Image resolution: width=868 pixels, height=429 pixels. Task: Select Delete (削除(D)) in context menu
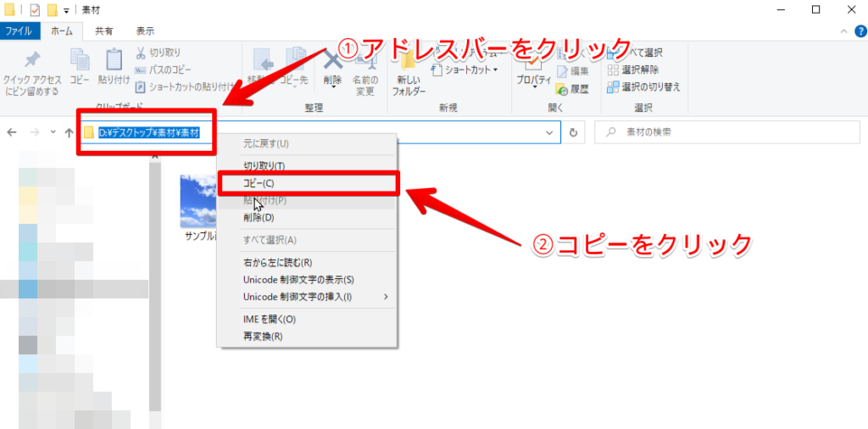(307, 218)
